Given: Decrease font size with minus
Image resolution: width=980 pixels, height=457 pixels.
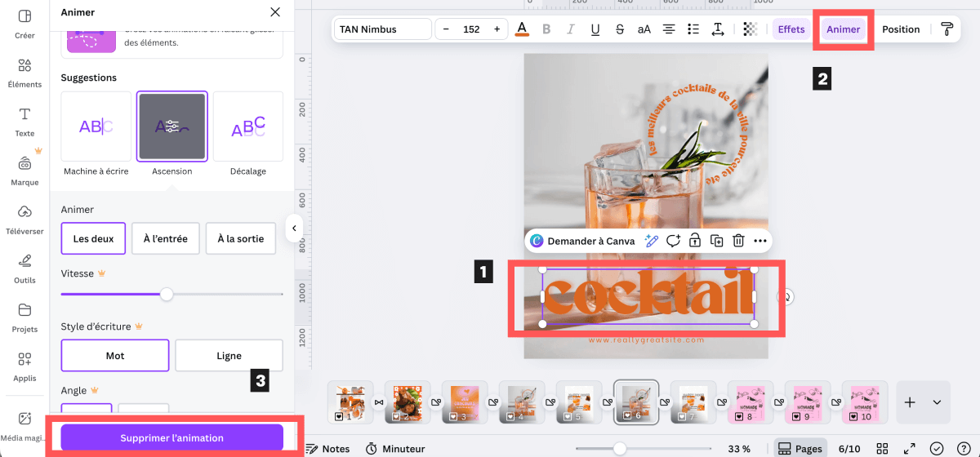Looking at the screenshot, I should point(446,29).
